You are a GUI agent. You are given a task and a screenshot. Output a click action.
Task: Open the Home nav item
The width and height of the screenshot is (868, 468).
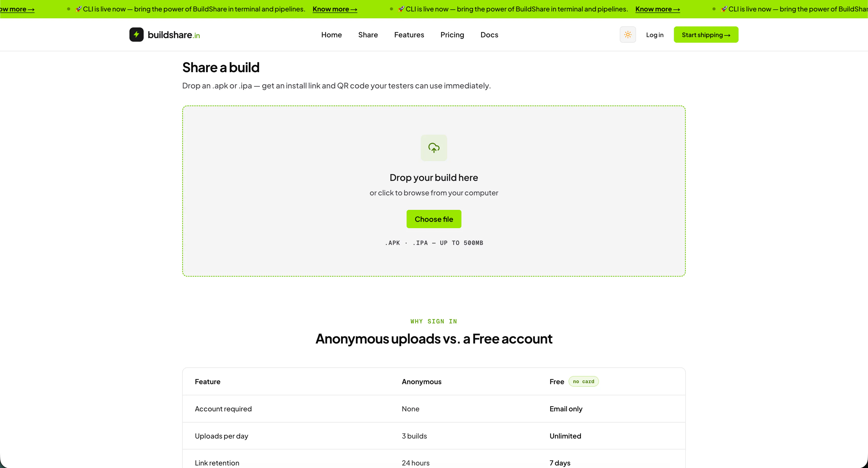(x=331, y=35)
